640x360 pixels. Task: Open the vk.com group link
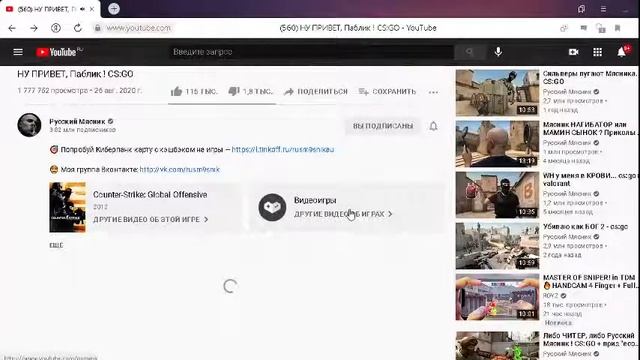(x=180, y=169)
